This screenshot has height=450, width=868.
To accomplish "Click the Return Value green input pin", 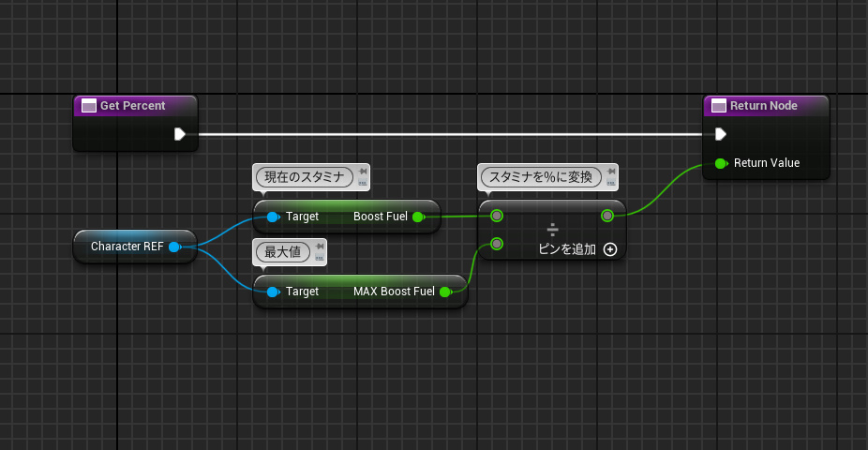I will click(x=721, y=163).
